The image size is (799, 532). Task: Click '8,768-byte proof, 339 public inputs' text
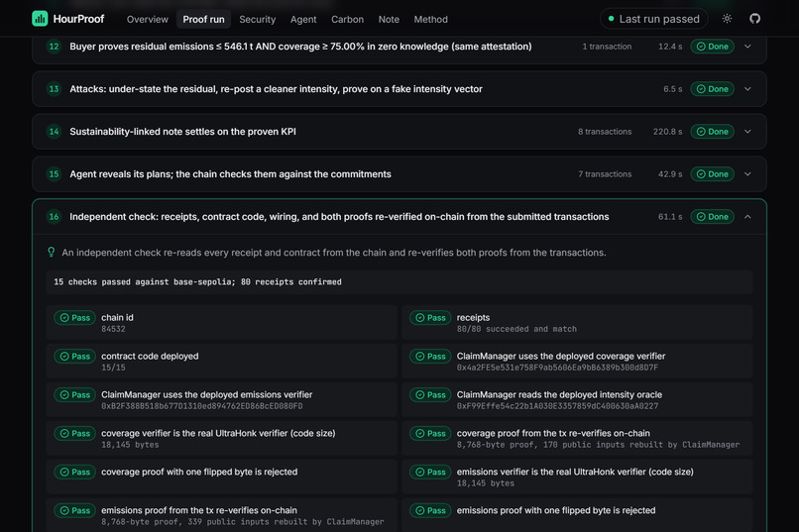click(x=243, y=522)
